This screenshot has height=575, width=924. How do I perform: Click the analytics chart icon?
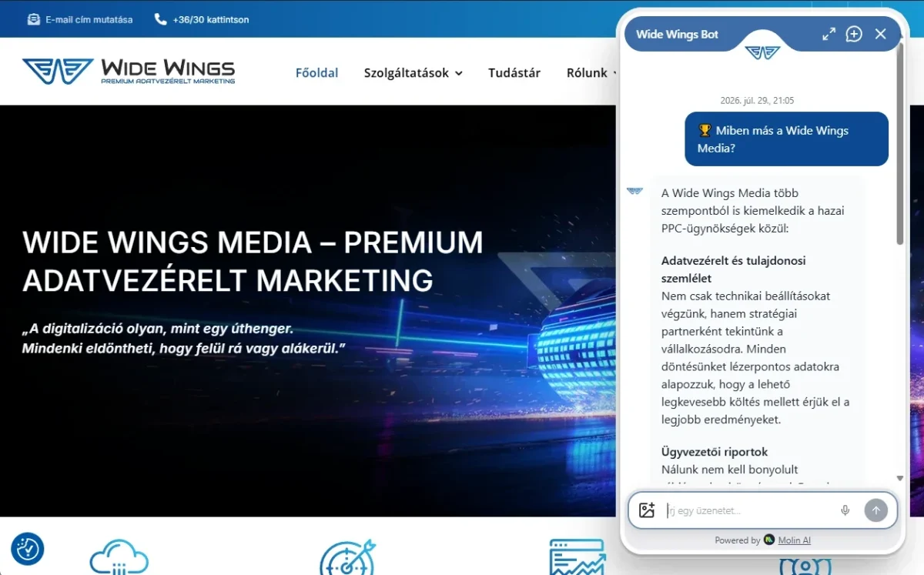click(577, 557)
